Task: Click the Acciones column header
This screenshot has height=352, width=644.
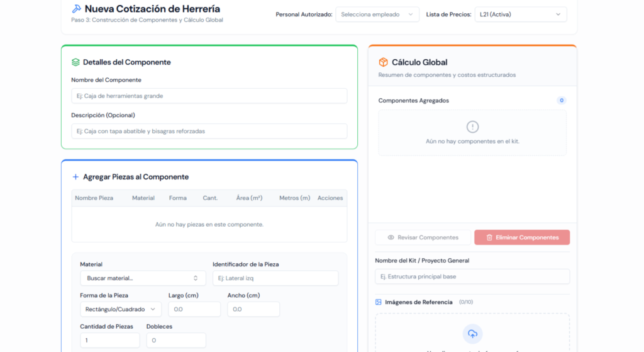Action: (x=330, y=198)
